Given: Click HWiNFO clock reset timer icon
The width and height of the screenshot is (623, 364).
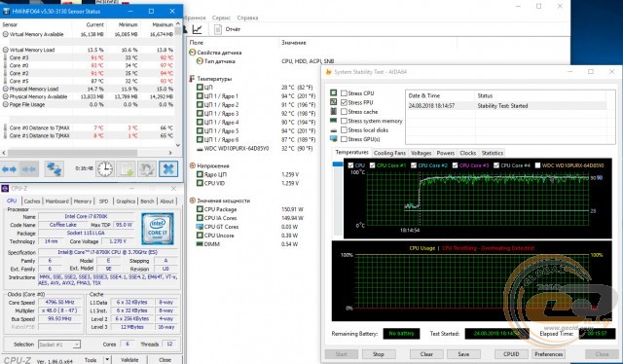Looking at the screenshot, I should point(105,169).
